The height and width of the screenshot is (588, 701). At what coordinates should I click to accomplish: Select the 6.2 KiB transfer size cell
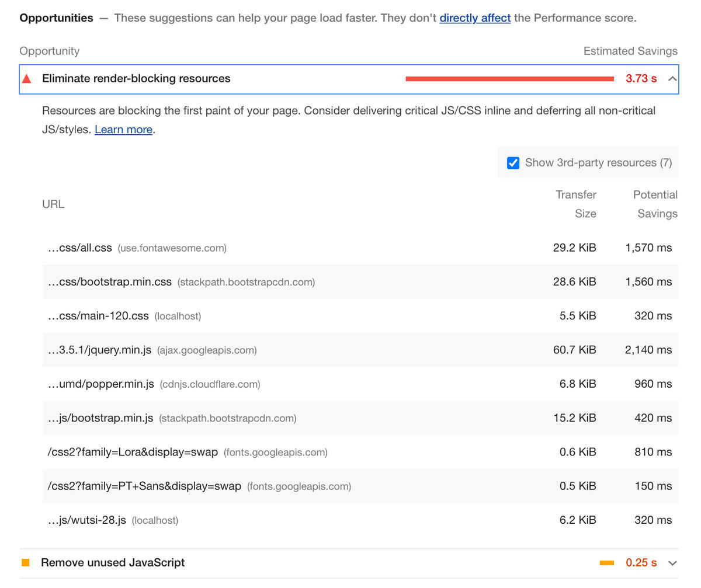[578, 520]
